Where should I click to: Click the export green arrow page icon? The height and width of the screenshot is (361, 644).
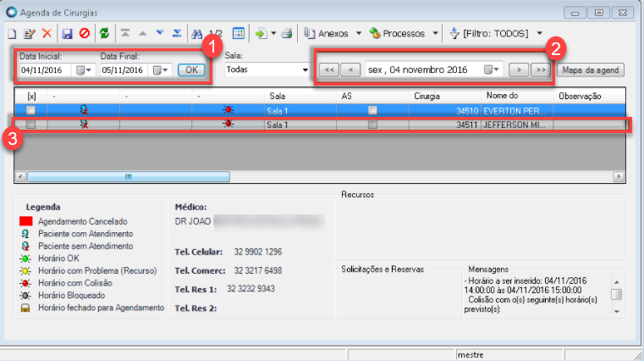click(261, 33)
